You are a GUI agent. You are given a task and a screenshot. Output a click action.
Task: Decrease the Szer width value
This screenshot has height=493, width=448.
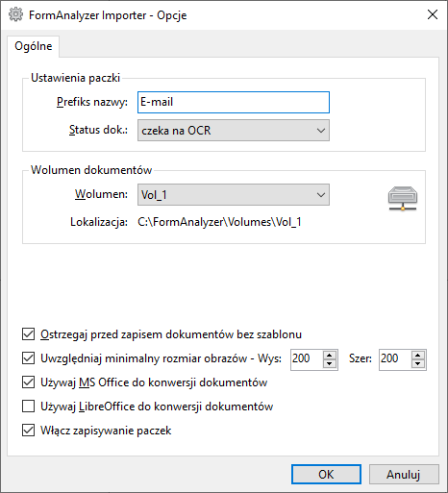click(418, 363)
